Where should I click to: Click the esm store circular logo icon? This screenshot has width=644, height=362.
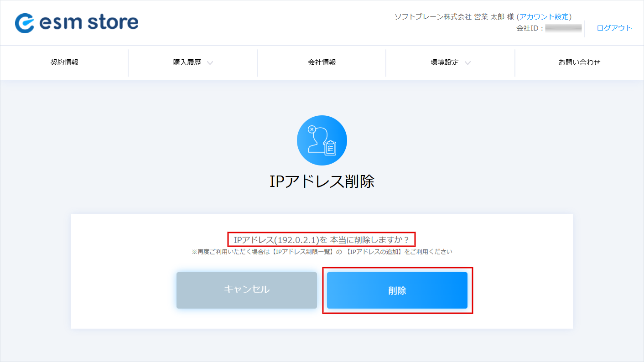click(x=25, y=23)
